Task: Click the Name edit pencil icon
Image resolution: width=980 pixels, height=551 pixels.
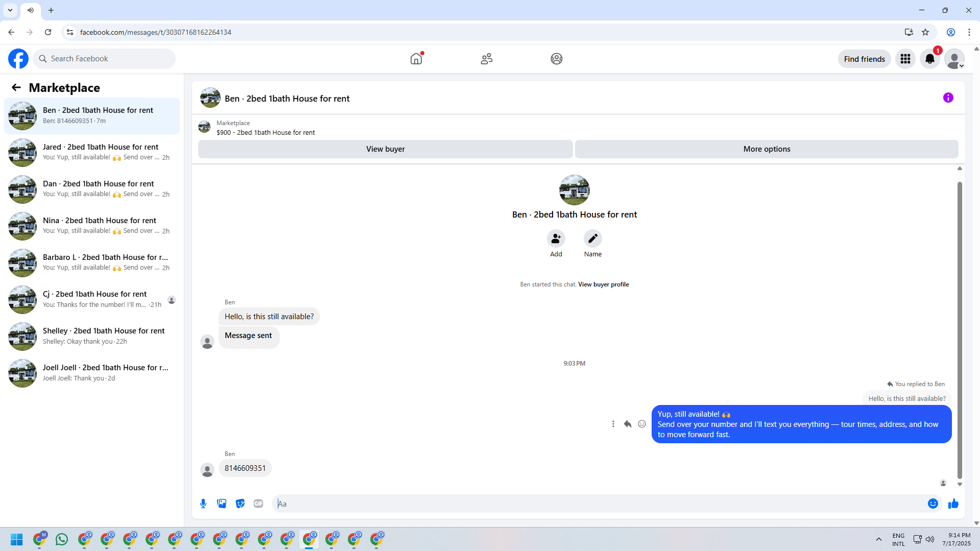Action: click(x=593, y=238)
